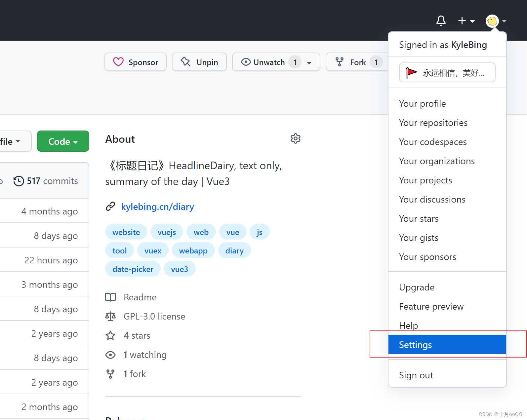
Task: Open the 1 watching link
Action: click(145, 355)
